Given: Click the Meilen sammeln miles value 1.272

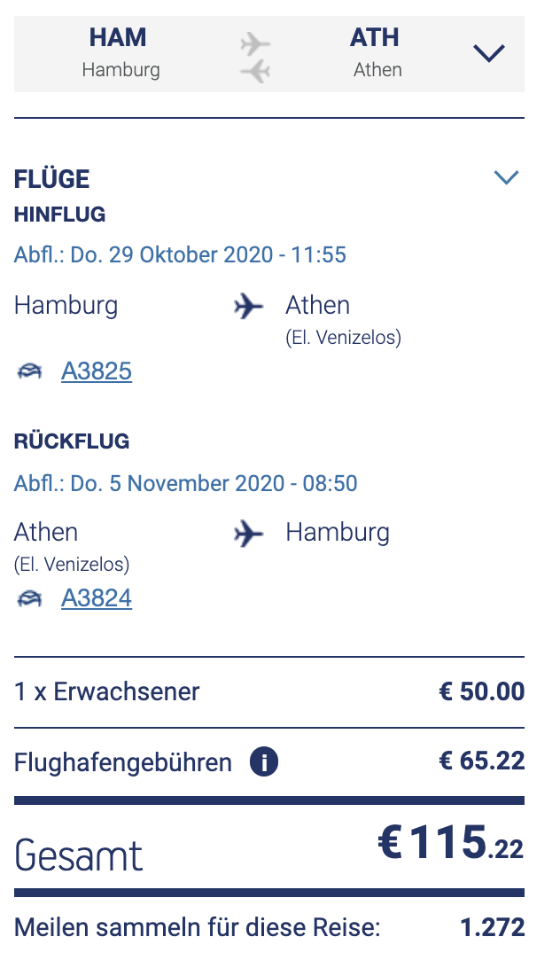Looking at the screenshot, I should (492, 928).
